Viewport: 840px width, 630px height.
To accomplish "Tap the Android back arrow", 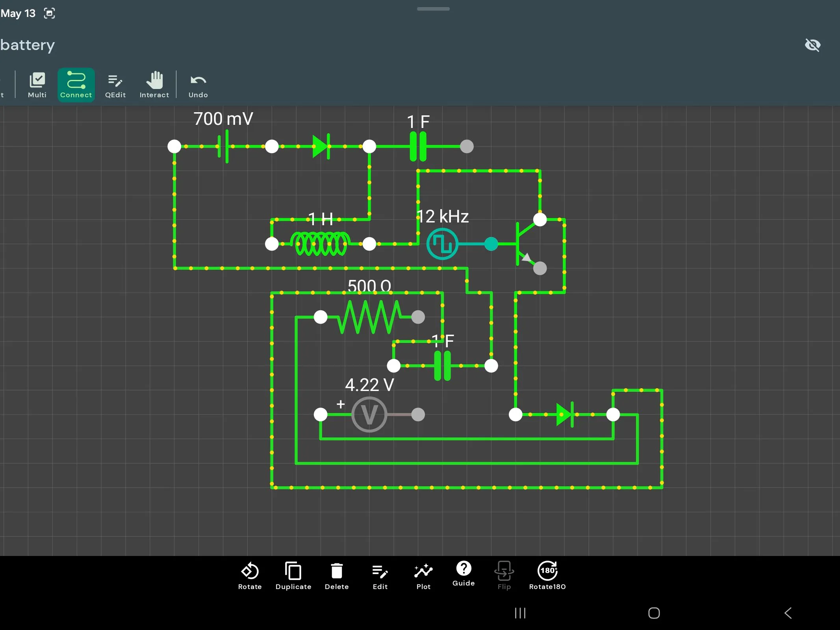I will tap(788, 613).
